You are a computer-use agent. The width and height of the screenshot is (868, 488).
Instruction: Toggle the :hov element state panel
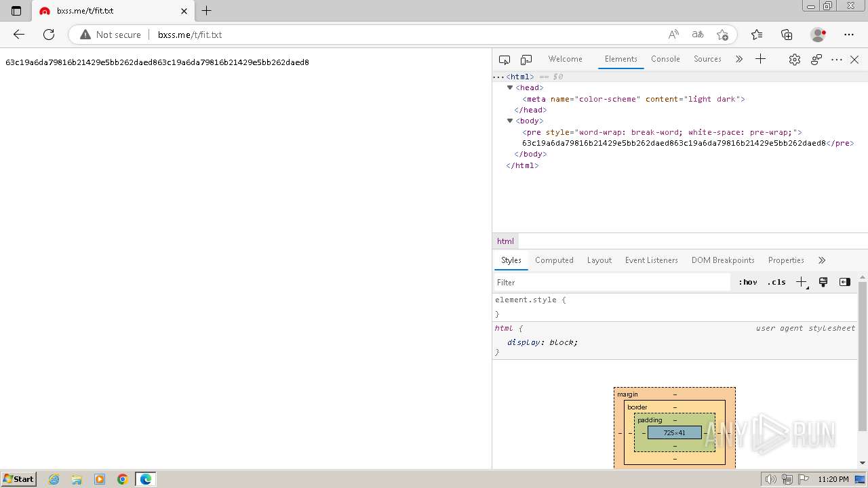(748, 283)
